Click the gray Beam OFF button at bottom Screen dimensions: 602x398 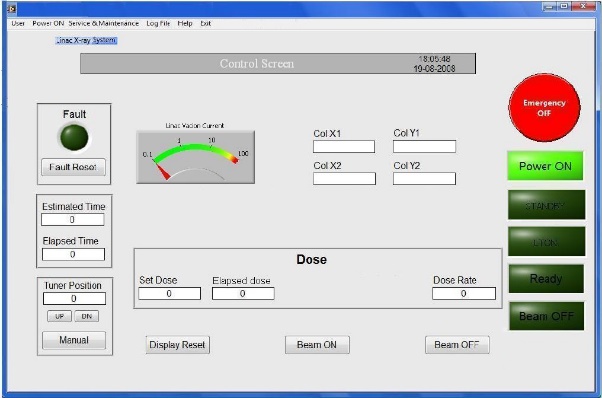point(457,345)
